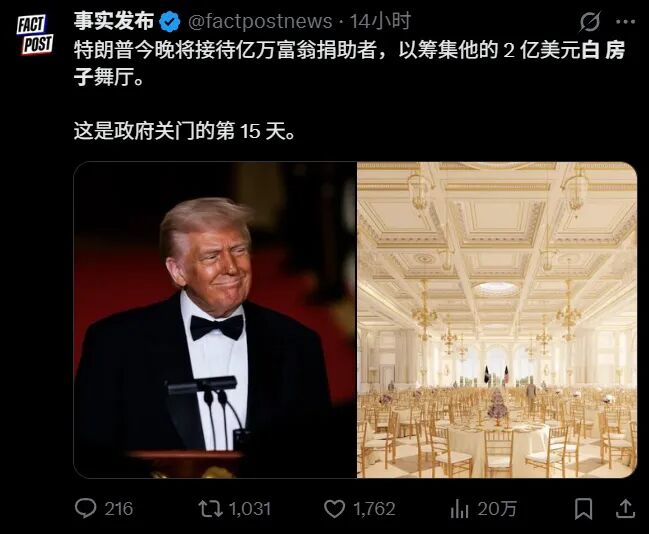Screen dimensions: 649x534
Task: Open the ballroom rendering image
Action: pos(497,320)
